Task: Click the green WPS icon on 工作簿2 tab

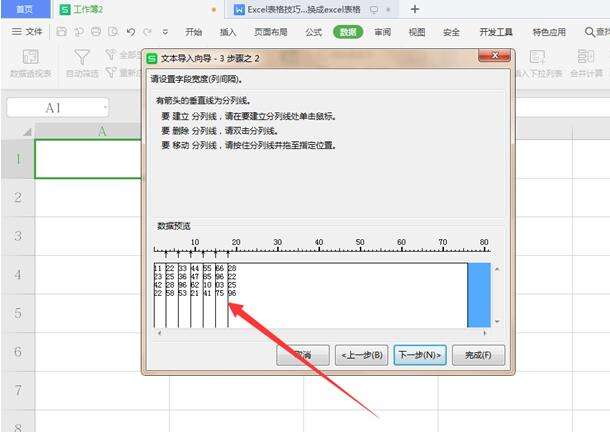Action: pyautogui.click(x=65, y=10)
